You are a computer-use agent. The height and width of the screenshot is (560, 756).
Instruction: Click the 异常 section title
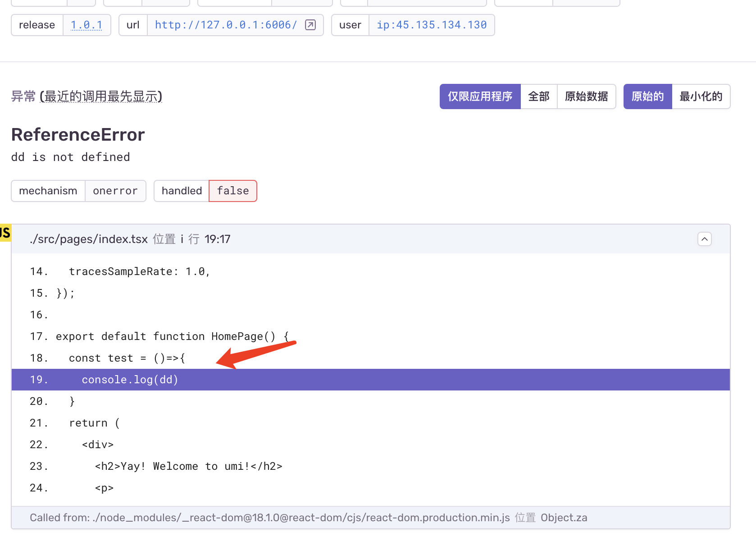[23, 96]
